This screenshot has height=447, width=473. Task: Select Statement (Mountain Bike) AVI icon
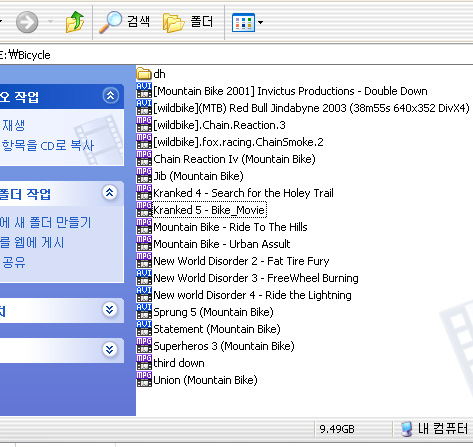click(144, 329)
